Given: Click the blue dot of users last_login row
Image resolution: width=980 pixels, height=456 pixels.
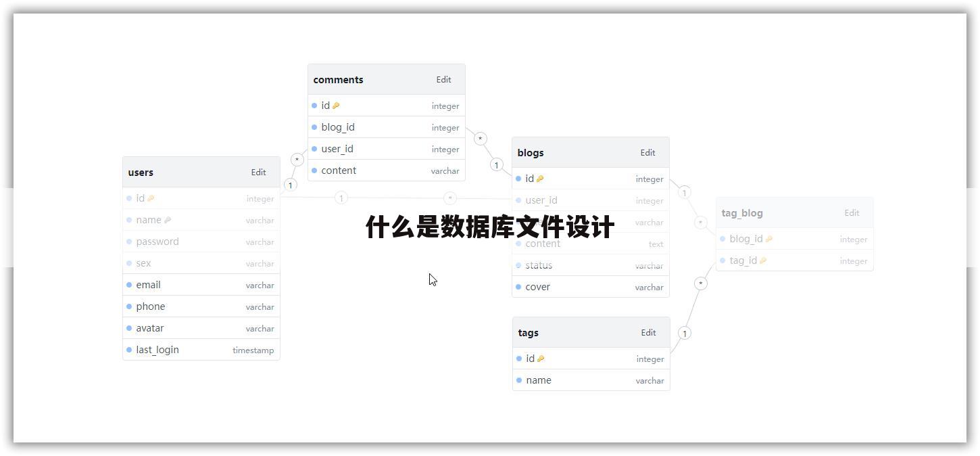Looking at the screenshot, I should (x=129, y=350).
